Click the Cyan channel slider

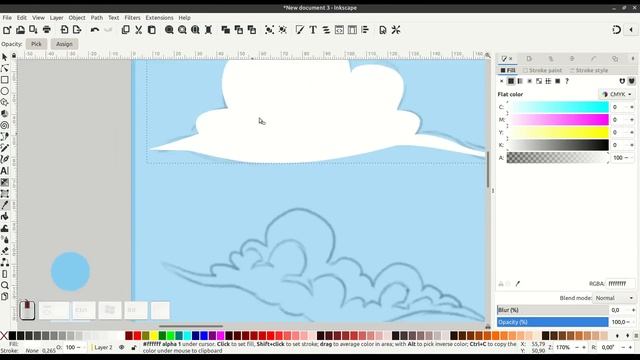[558, 107]
